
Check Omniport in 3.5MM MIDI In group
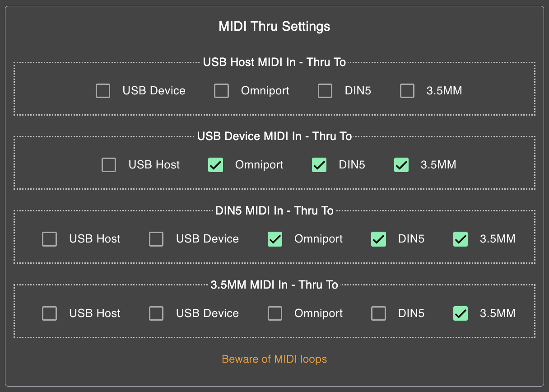[x=275, y=313]
